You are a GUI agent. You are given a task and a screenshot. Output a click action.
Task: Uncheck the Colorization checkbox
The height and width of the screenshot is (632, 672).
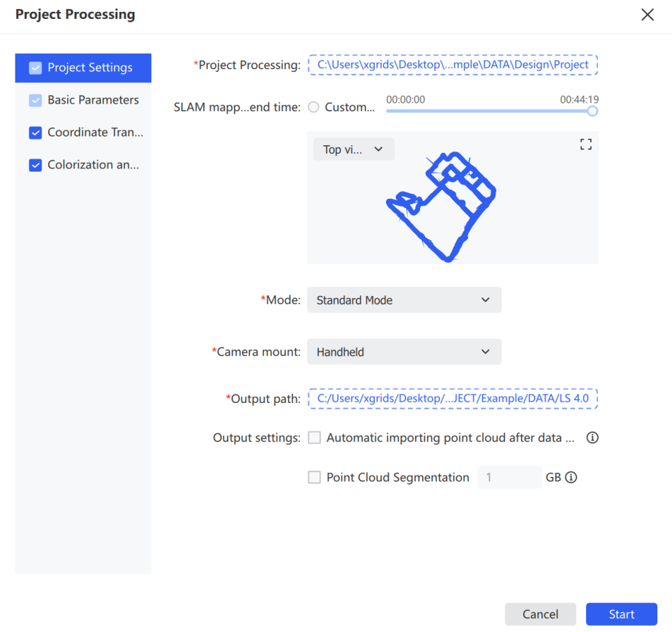pos(36,165)
